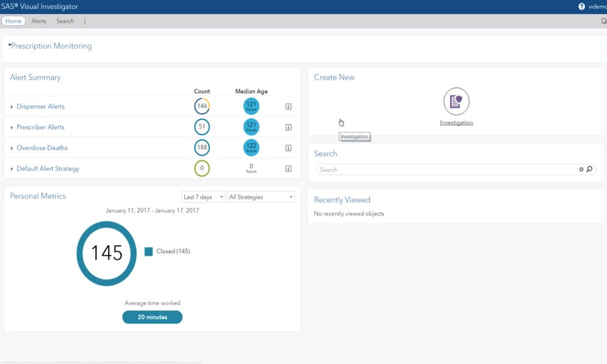Click the info icon beside Overdose Deaths
The image size is (607, 364).
click(x=289, y=148)
